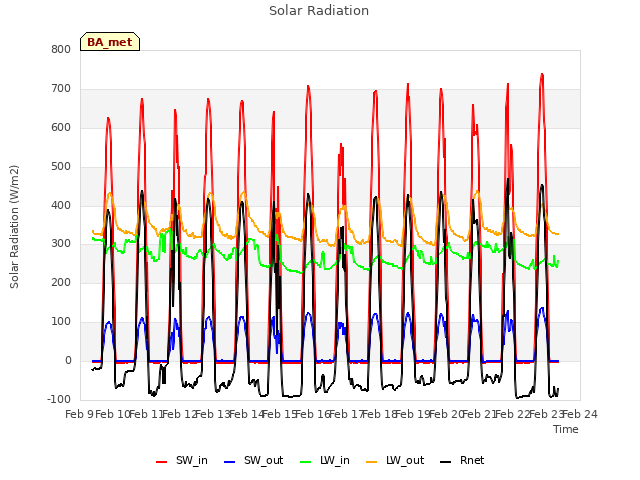Image resolution: width=640 pixels, height=480 pixels.
Task: Click the 400 y-axis tick label
Action: point(61,205)
